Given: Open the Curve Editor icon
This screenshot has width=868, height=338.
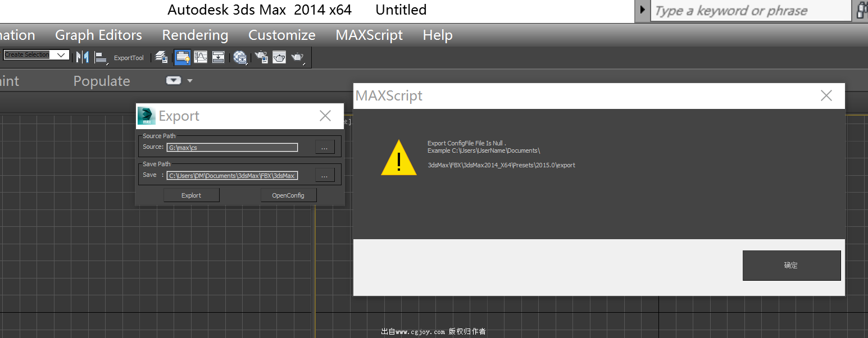Looking at the screenshot, I should coord(201,57).
